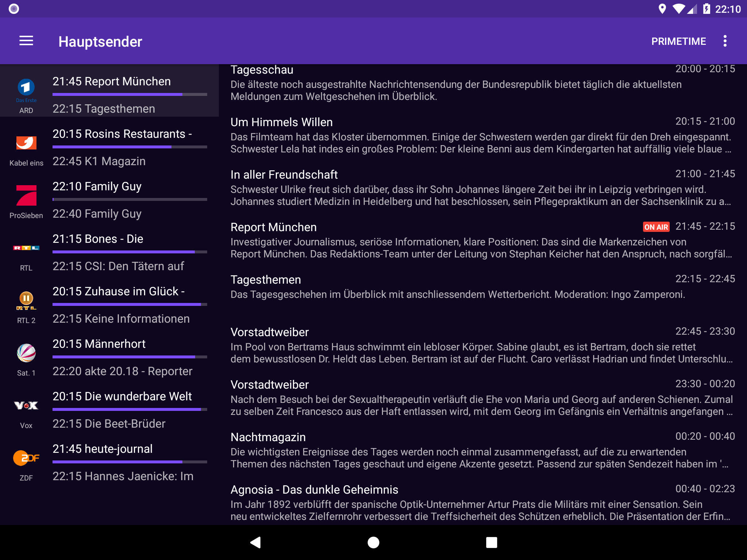747x560 pixels.
Task: Tap the Android recent apps button
Action: pos(491,542)
